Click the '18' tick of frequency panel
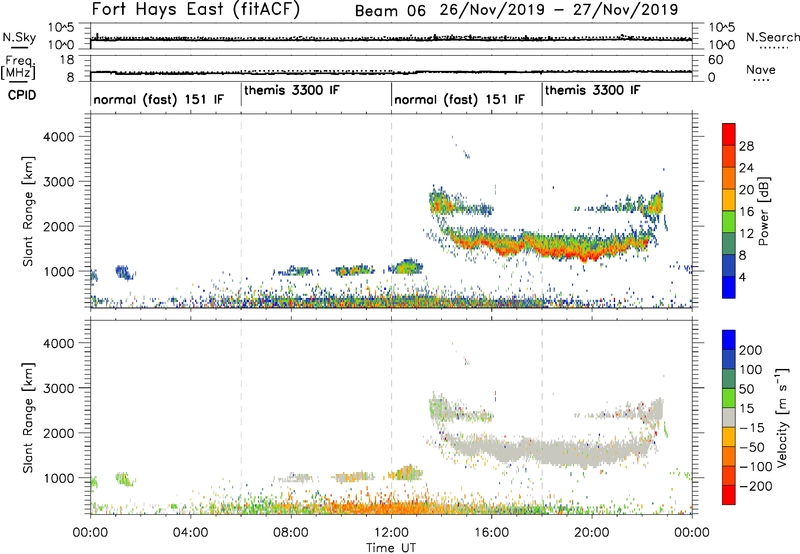 [x=66, y=60]
